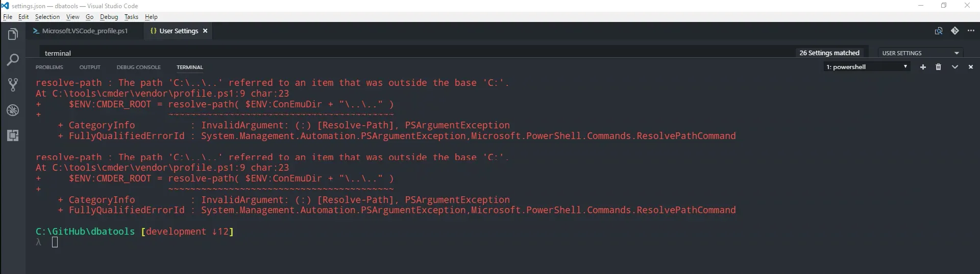Open the Tasks menu
Screen dimensions: 980x274
131,17
